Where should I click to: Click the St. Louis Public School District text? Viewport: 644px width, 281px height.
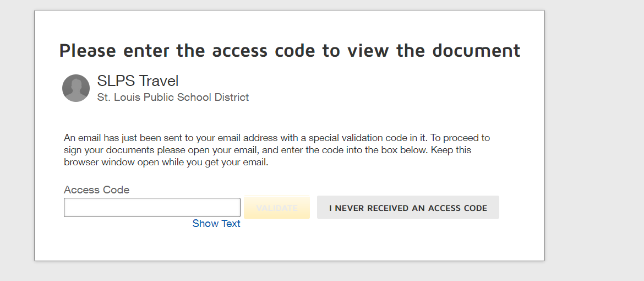tap(173, 98)
